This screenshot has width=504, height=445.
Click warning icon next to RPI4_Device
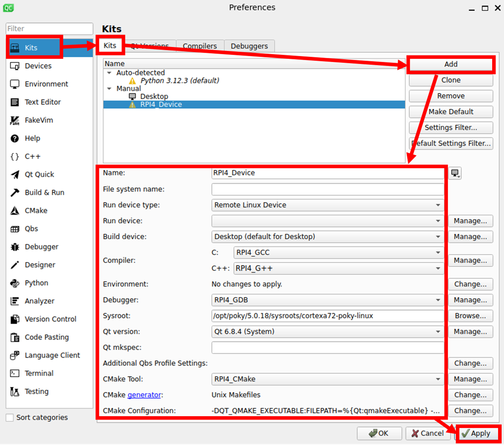133,105
